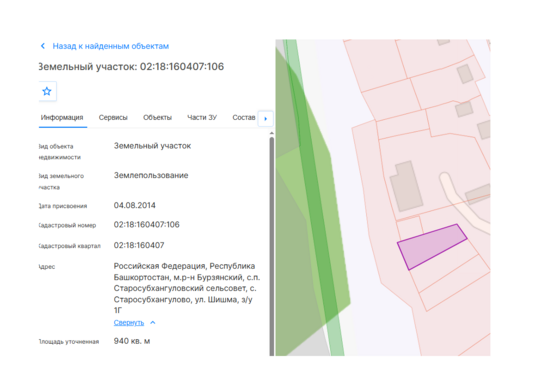Viewport: 553px width, 391px height.
Task: Go back via Назад к найденным объектам
Action: click(x=111, y=46)
